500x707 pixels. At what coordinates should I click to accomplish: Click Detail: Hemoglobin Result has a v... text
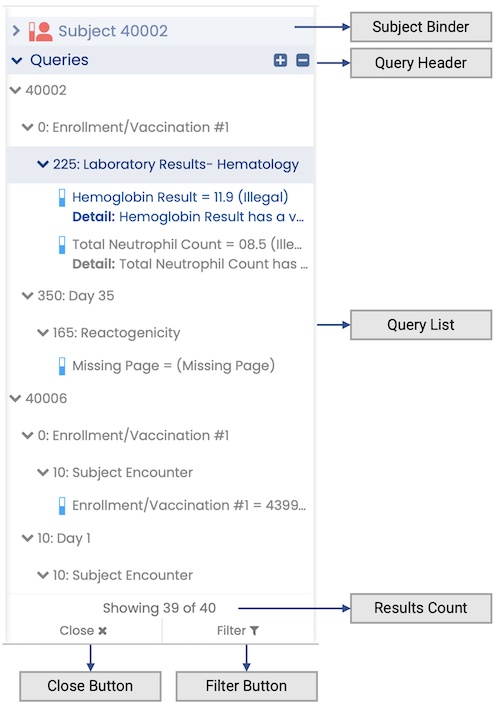coord(188,217)
